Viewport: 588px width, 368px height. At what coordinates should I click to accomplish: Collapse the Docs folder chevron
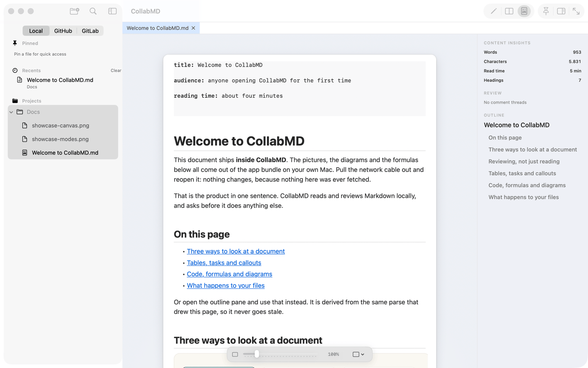11,112
